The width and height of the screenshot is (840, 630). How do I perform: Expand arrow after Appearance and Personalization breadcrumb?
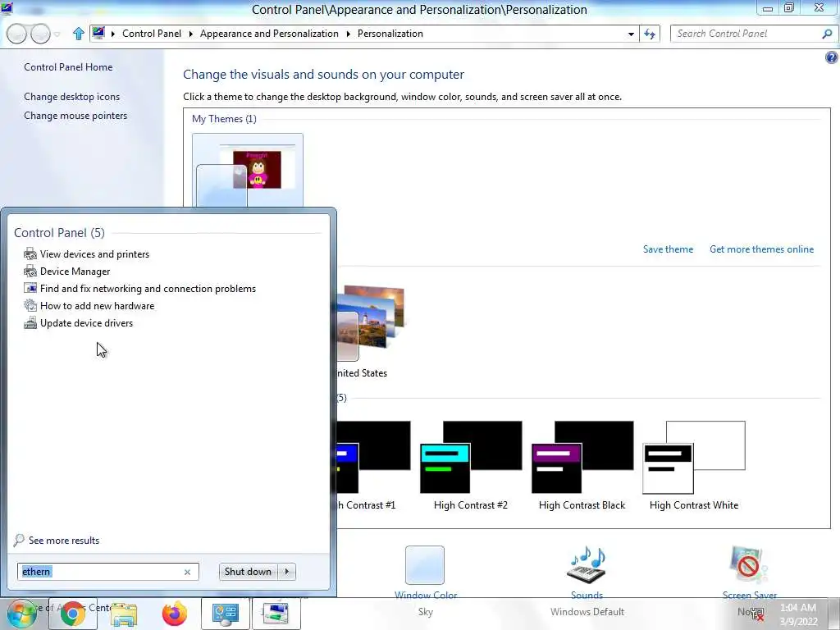tap(348, 34)
